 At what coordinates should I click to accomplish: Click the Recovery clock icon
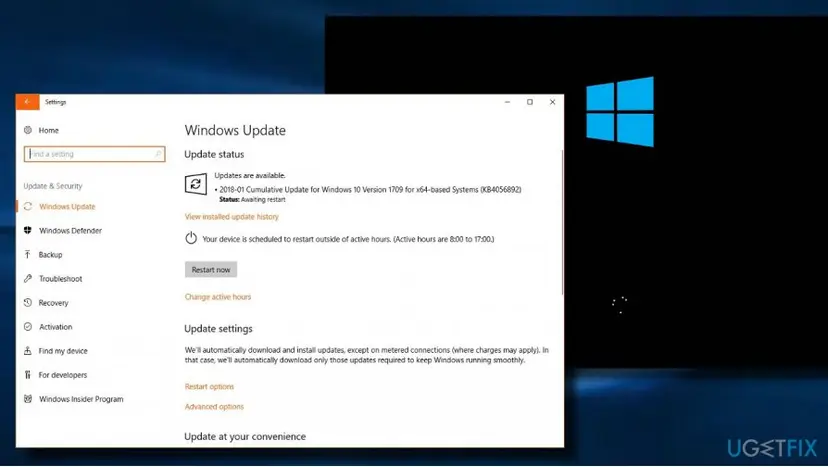point(28,303)
